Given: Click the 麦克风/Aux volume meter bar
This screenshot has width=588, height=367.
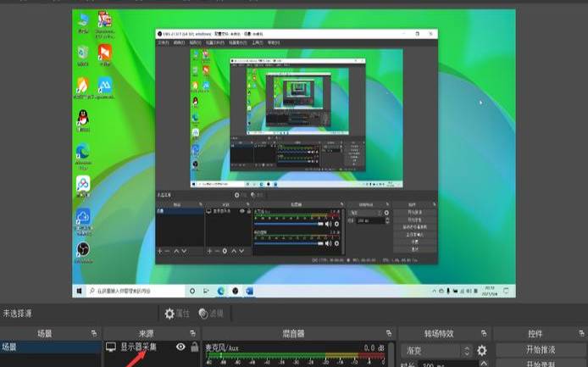Looking at the screenshot, I should pyautogui.click(x=295, y=355).
